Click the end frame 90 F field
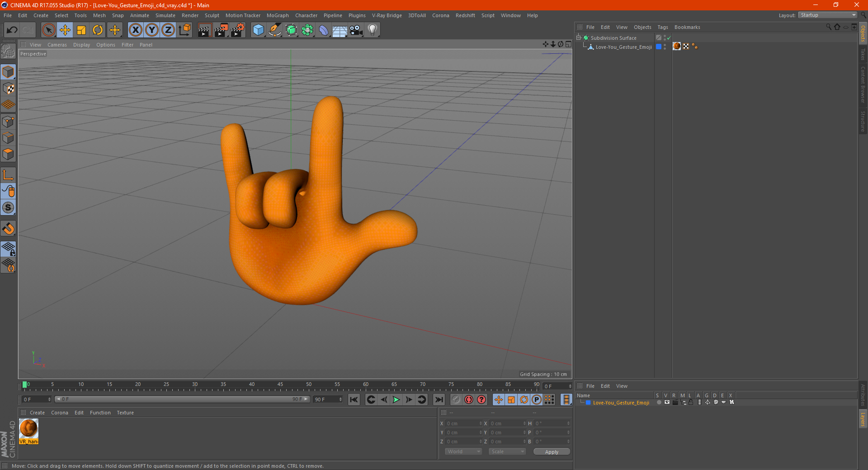Viewport: 868px width, 470px height. pyautogui.click(x=328, y=399)
